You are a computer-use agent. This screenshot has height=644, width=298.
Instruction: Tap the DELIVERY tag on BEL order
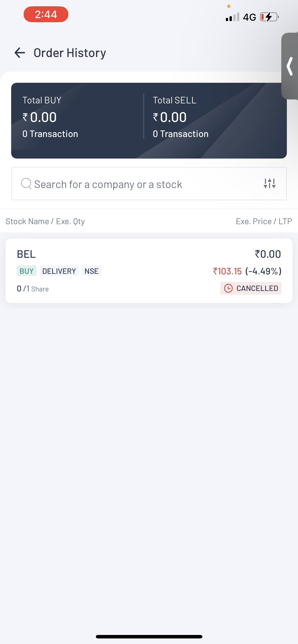coord(59,271)
